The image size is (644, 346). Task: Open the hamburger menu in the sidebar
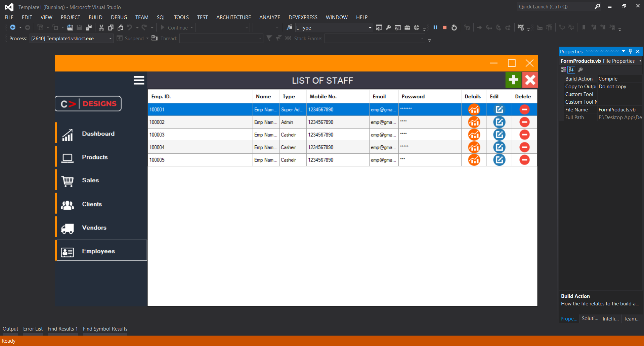139,80
